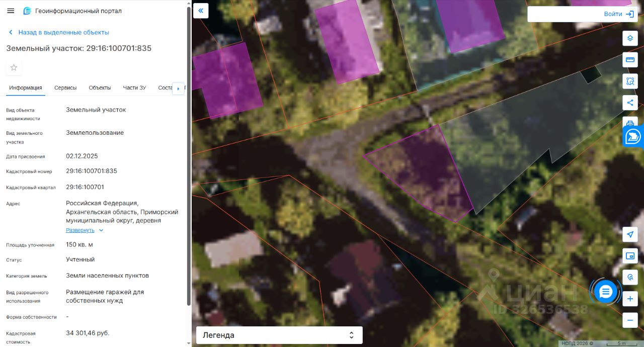The height and width of the screenshot is (347, 644).
Task: Open the map layers panel
Action: tap(630, 38)
